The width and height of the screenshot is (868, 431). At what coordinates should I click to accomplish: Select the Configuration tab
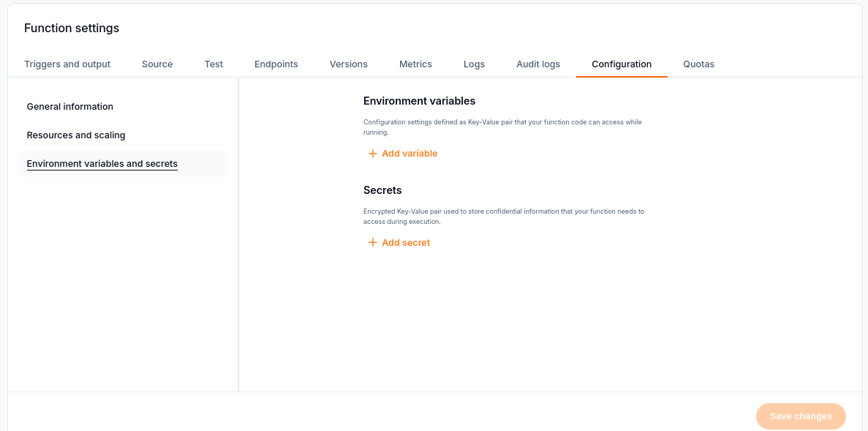(622, 64)
